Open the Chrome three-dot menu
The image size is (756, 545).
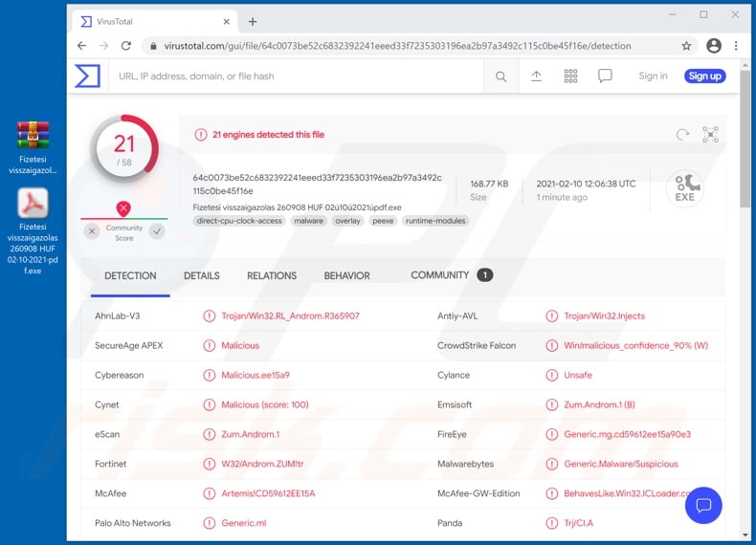[x=736, y=46]
